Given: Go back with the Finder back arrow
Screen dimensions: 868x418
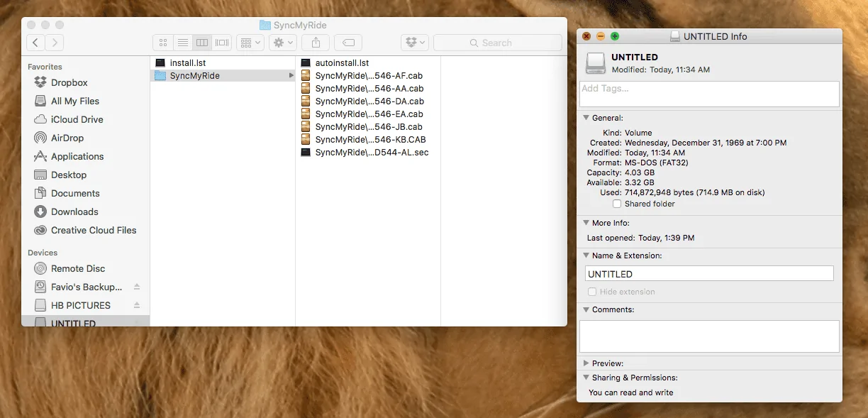Looking at the screenshot, I should (x=35, y=43).
